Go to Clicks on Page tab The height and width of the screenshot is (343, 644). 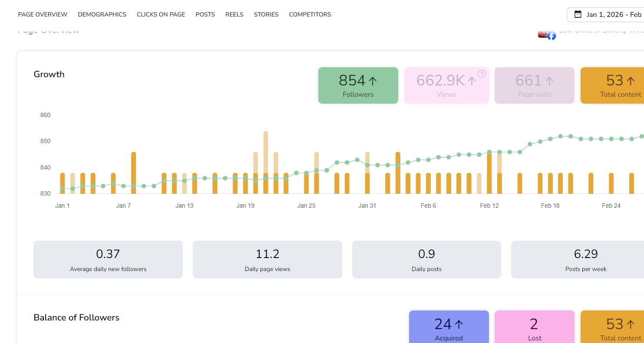[161, 14]
